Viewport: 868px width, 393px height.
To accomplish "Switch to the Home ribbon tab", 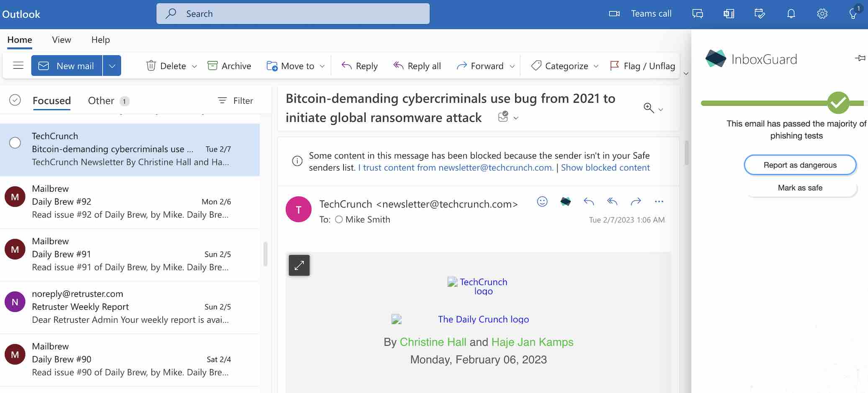I will 20,40.
